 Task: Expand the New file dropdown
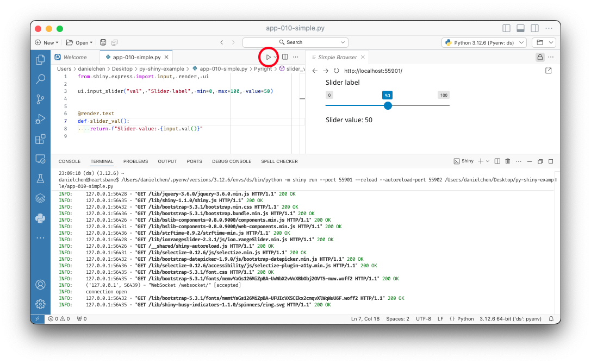[57, 42]
